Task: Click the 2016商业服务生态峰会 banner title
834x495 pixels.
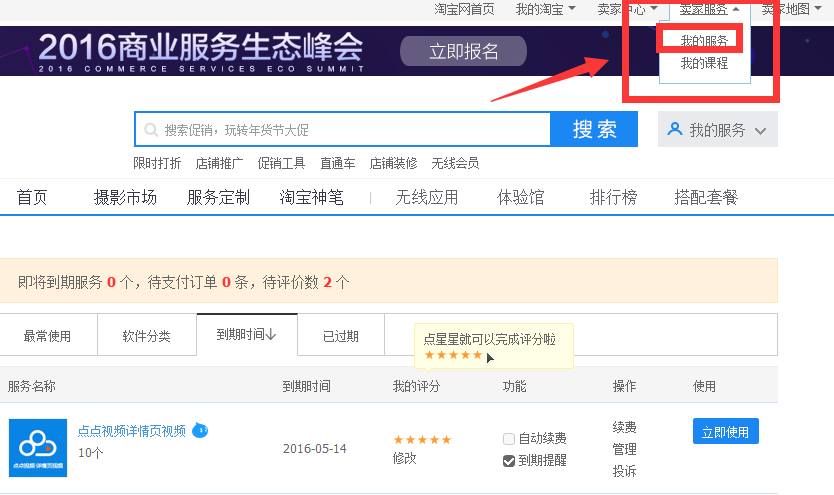Action: click(x=201, y=47)
